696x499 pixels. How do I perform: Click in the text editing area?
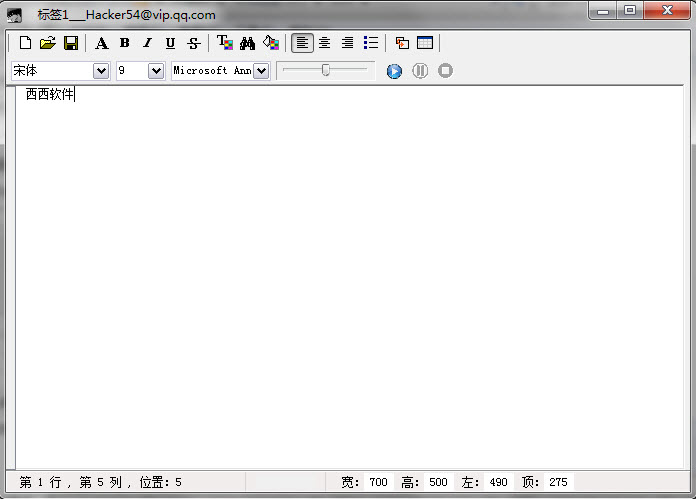[x=349, y=277]
